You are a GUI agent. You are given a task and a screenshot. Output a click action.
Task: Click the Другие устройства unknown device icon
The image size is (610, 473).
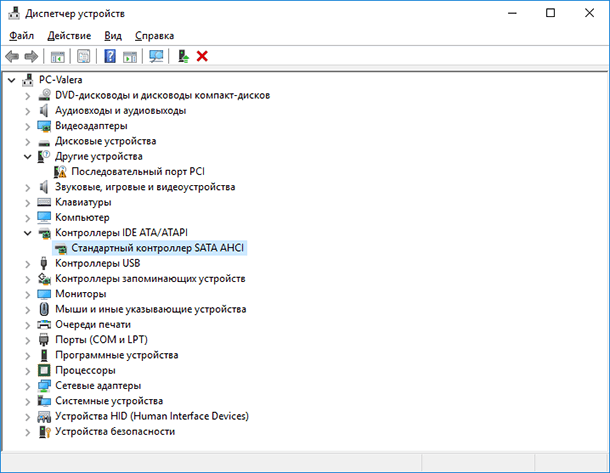[44, 156]
